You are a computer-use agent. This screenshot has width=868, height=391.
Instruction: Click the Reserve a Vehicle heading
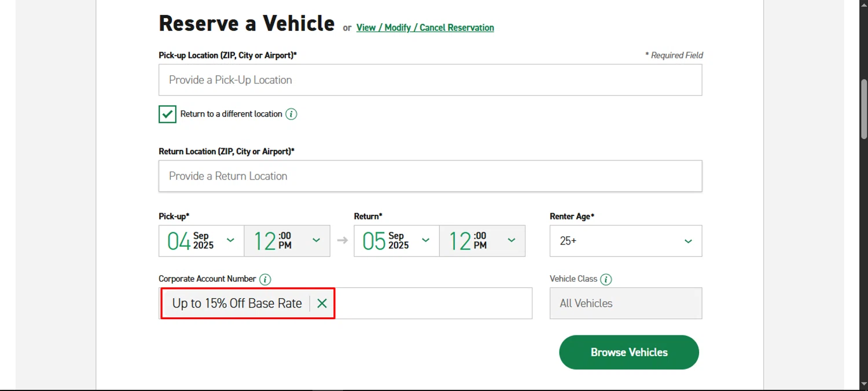(247, 24)
